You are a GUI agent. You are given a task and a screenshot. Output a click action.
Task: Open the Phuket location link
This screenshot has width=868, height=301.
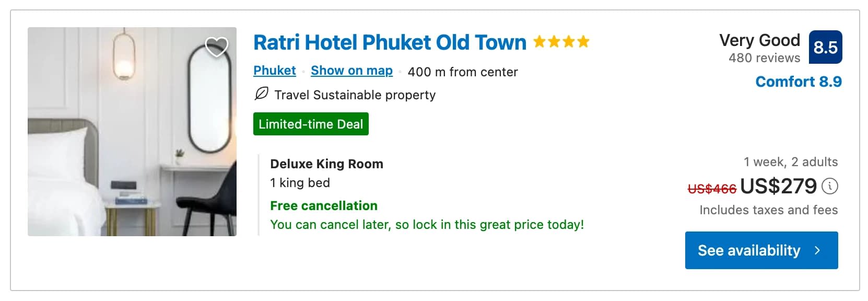(275, 71)
